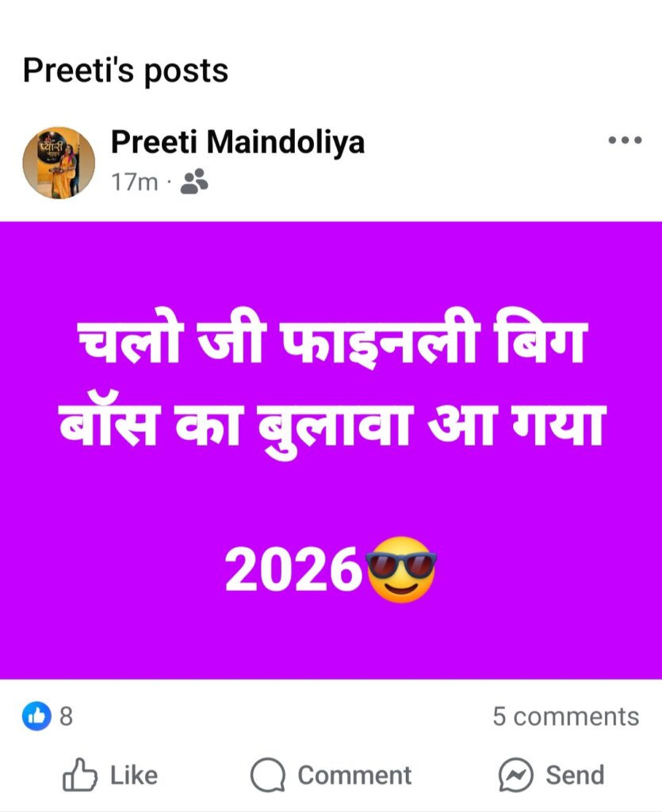Tap the friends audience icon beside 17m

click(194, 182)
